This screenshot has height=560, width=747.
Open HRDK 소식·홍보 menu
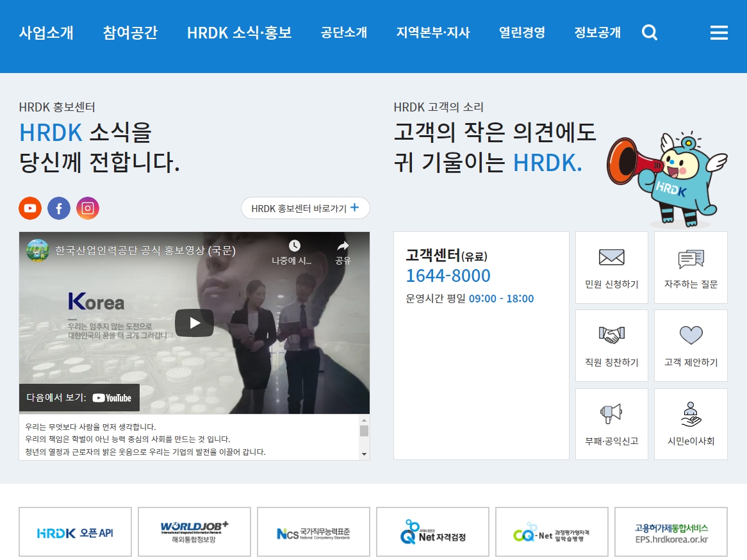point(239,33)
